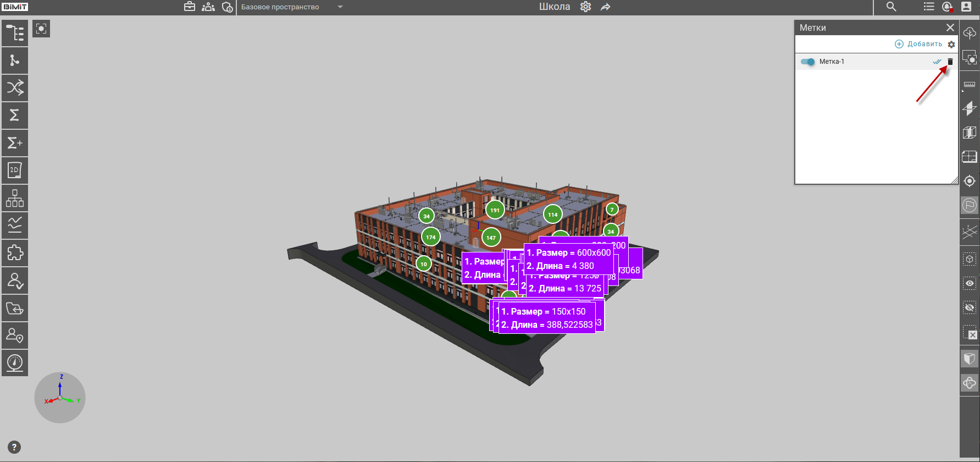Click the hide selected crossed-eye icon
The height and width of the screenshot is (462, 980).
[970, 307]
